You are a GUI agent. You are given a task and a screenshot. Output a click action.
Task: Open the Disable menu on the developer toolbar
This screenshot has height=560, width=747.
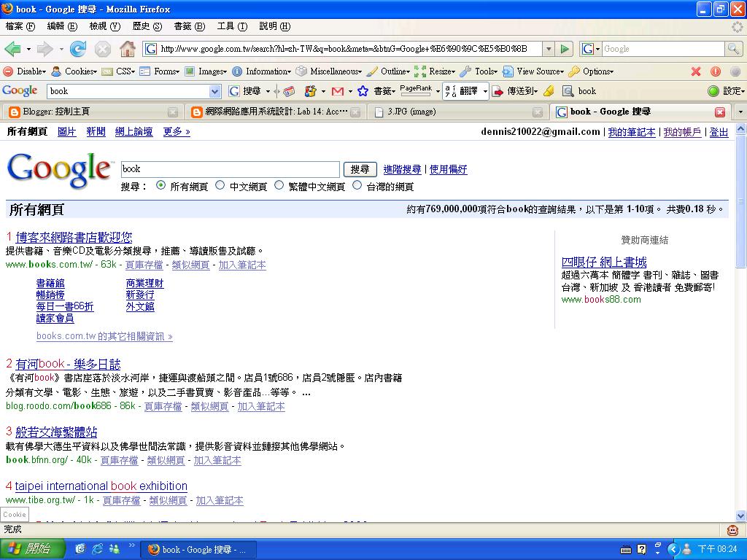pyautogui.click(x=25, y=71)
